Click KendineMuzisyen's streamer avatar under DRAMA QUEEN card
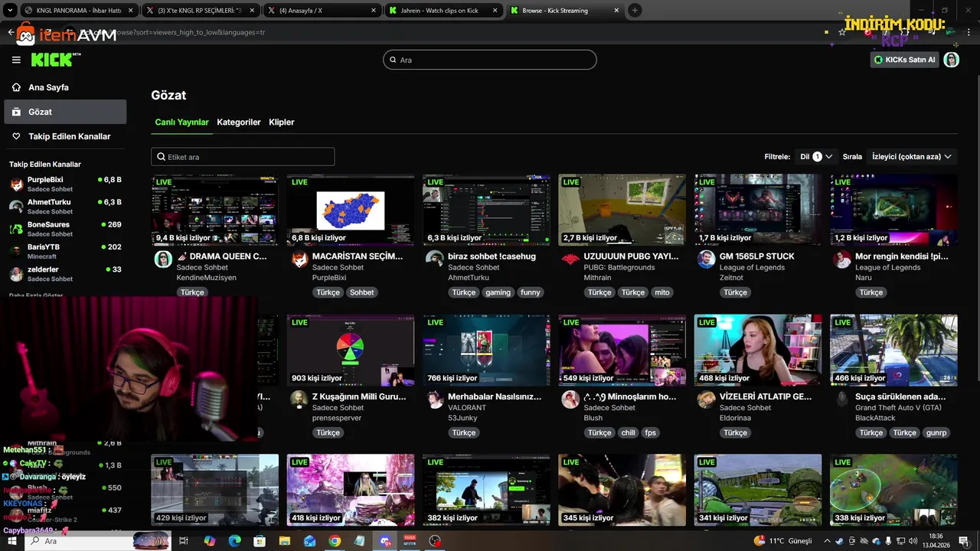Image resolution: width=980 pixels, height=551 pixels. pyautogui.click(x=163, y=259)
